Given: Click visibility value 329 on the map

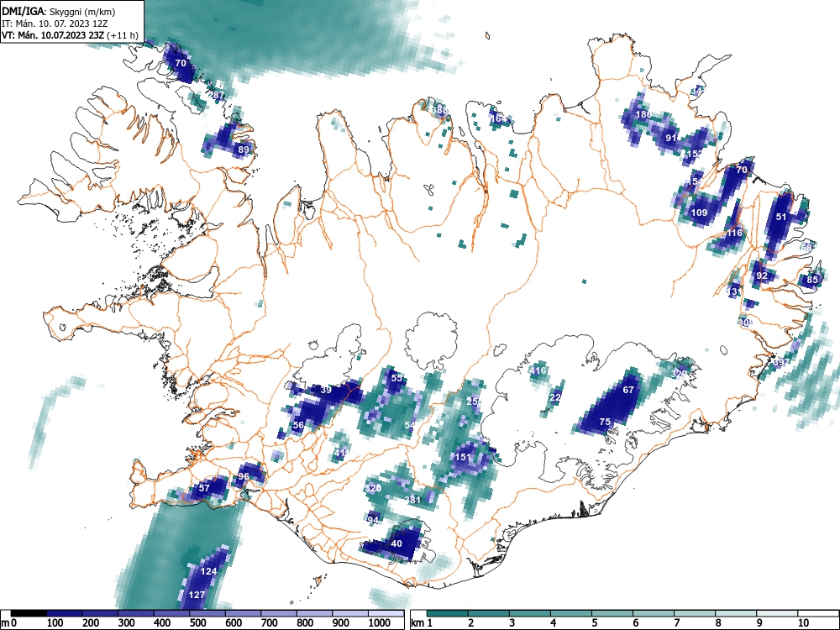Looking at the screenshot, I should [679, 374].
